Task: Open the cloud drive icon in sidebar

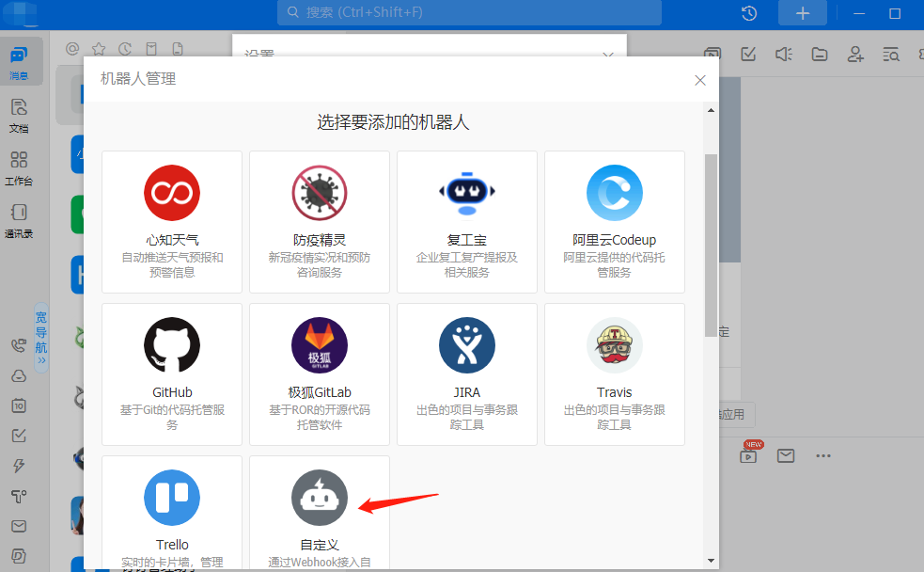Action: (19, 375)
